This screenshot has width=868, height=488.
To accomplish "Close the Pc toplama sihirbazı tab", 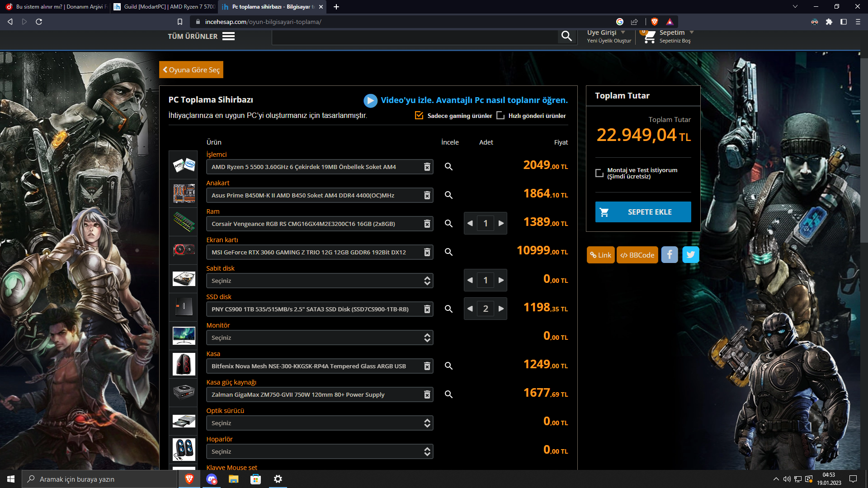I will (x=321, y=7).
